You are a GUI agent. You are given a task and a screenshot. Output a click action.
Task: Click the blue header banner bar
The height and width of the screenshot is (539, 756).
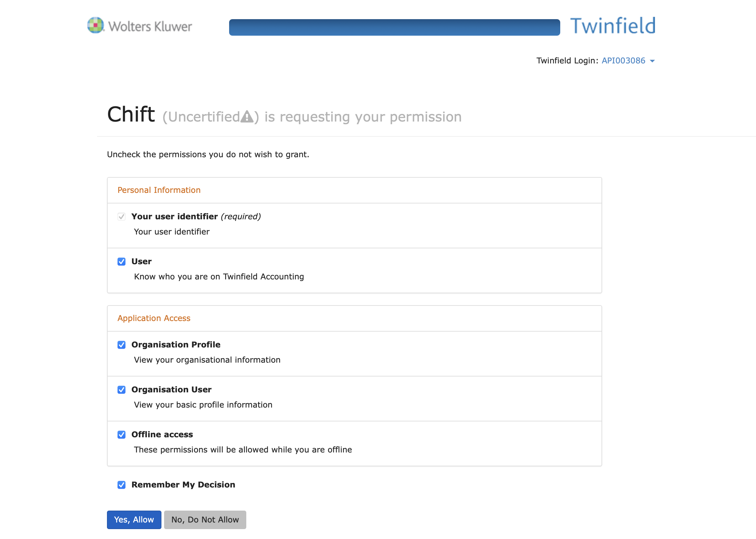394,27
